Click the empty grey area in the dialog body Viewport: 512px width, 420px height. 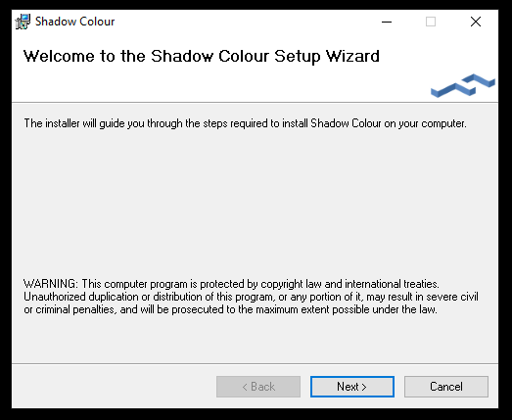click(x=255, y=203)
